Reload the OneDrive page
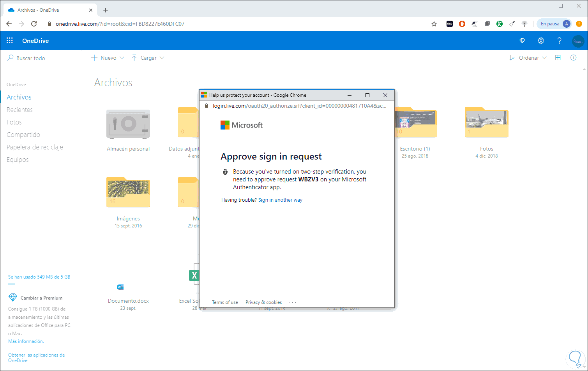Screen dimensions: 588x371 (x=34, y=24)
